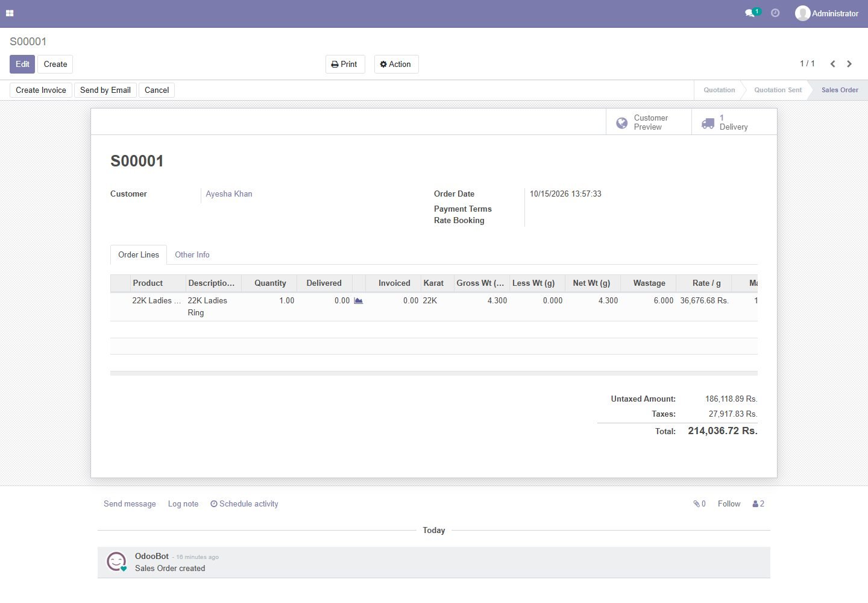
Task: Click Create Invoice
Action: tap(41, 90)
